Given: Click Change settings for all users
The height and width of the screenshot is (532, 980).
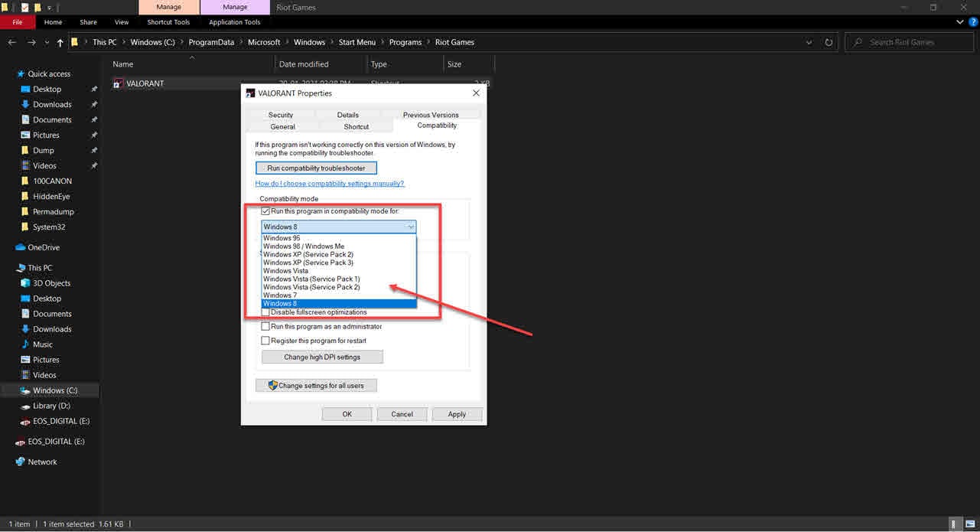Looking at the screenshot, I should (316, 386).
